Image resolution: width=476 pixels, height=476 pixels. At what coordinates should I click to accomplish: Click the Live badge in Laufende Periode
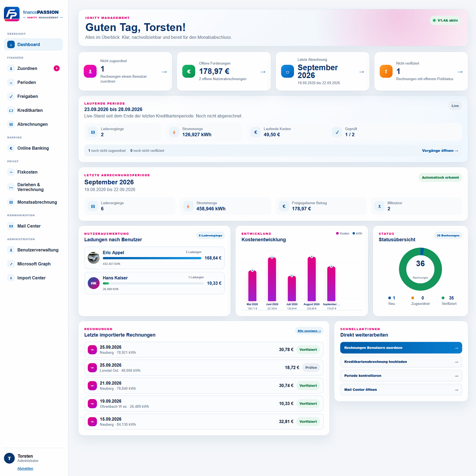(455, 106)
